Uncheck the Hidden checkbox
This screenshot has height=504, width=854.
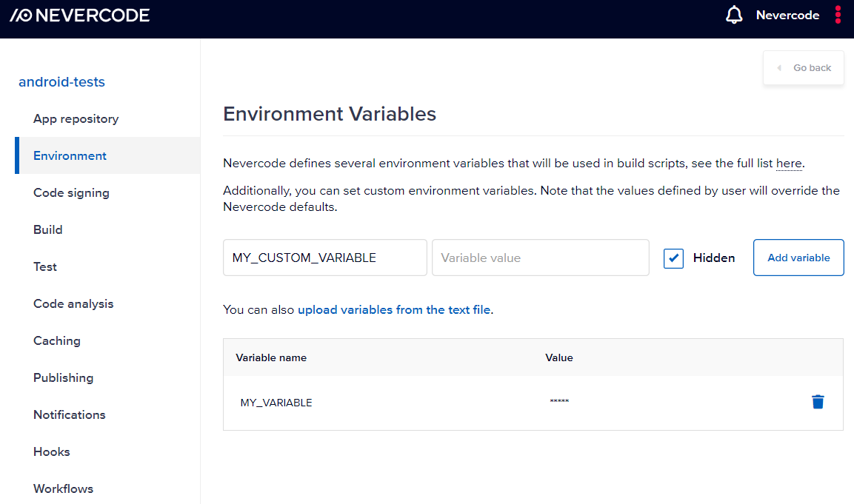pyautogui.click(x=673, y=258)
